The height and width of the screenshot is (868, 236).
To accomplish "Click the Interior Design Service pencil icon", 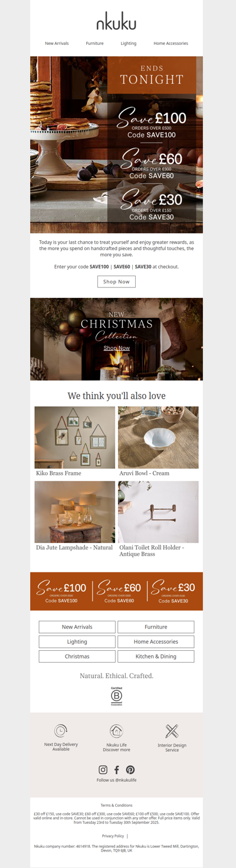I will point(172,731).
